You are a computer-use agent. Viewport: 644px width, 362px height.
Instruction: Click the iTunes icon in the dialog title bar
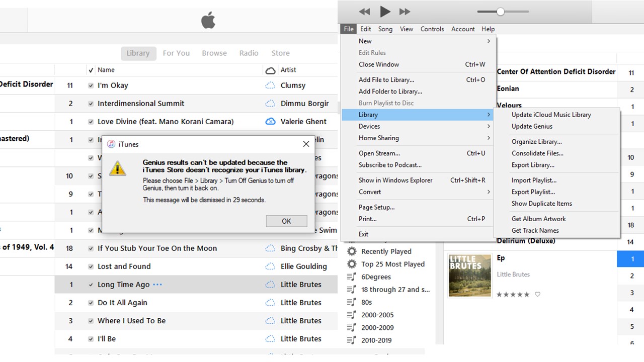click(x=111, y=144)
